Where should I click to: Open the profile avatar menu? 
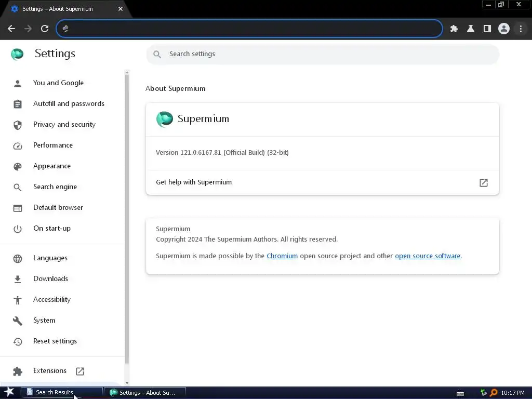click(x=504, y=29)
